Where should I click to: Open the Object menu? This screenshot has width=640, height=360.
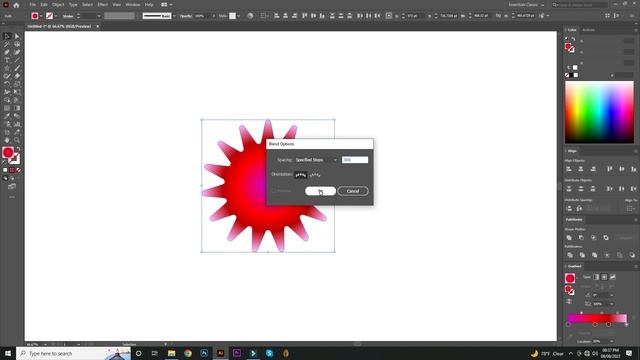(x=58, y=5)
